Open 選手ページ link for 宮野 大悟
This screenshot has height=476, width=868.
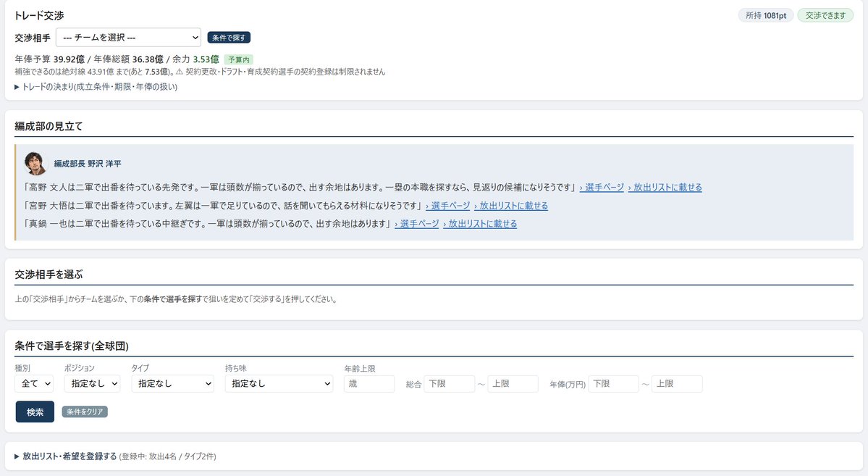[x=448, y=206]
